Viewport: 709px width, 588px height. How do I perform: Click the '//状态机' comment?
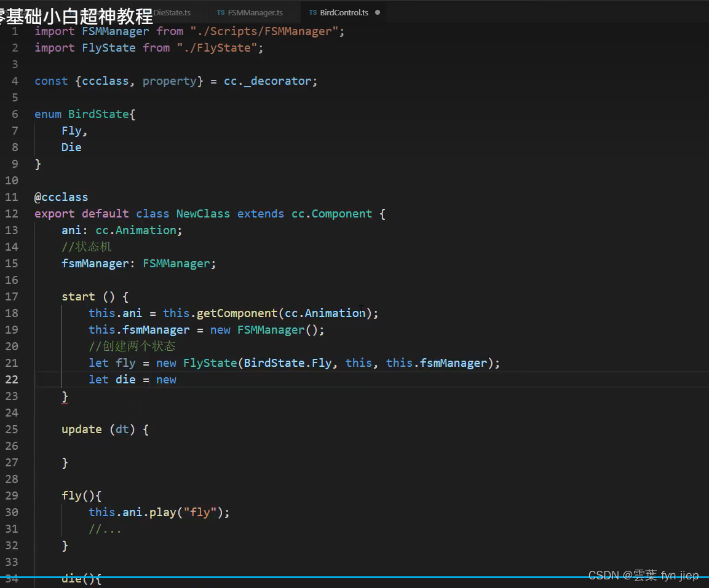tap(86, 247)
